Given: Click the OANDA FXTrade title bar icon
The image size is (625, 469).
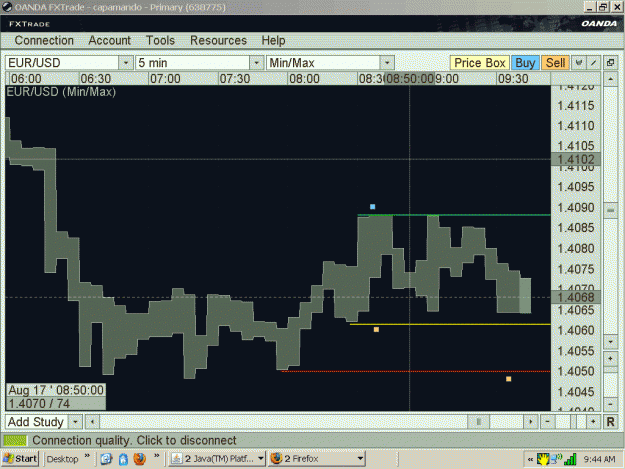Looking at the screenshot, I should pos(7,7).
